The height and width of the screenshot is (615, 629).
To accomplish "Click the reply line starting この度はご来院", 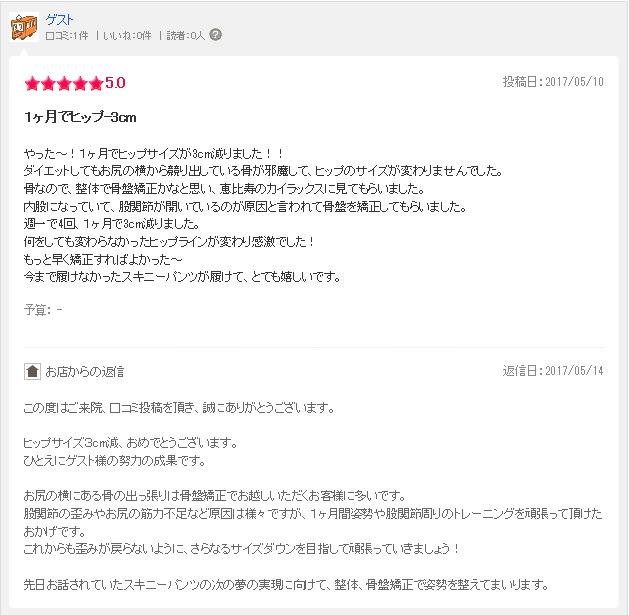I will pos(179,408).
